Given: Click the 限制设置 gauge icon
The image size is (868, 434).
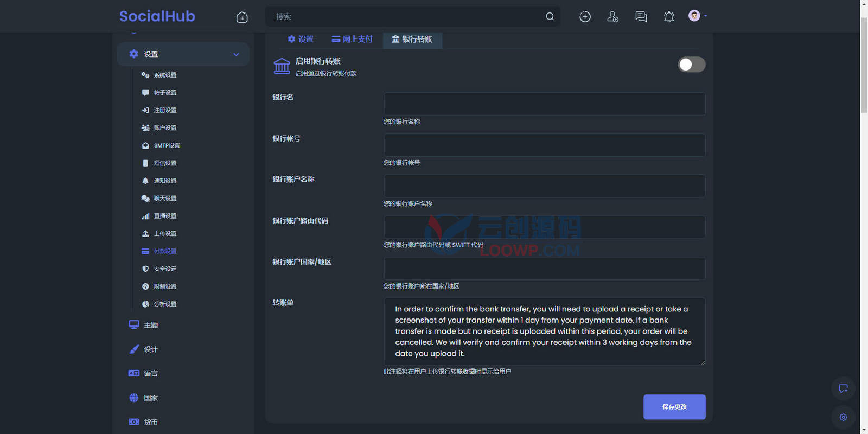Looking at the screenshot, I should 145,286.
